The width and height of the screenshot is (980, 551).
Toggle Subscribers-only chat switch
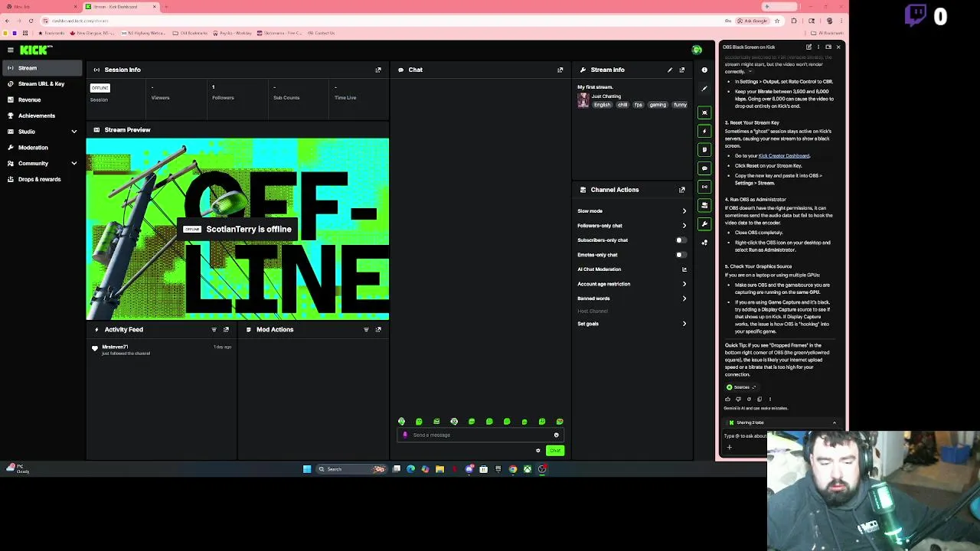pos(680,240)
